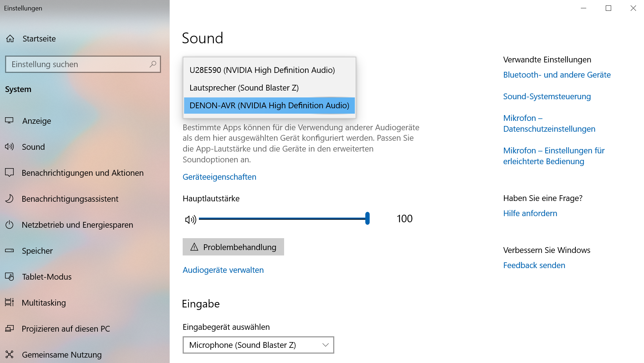This screenshot has height=363, width=644.
Task: Mute via the Hauptlautstärke speaker icon
Action: click(191, 219)
